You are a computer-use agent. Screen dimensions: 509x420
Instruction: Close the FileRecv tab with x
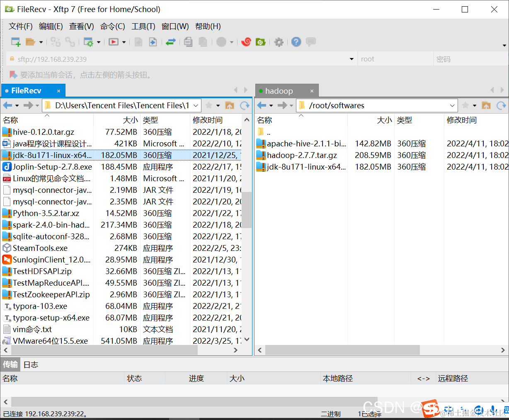pyautogui.click(x=58, y=91)
